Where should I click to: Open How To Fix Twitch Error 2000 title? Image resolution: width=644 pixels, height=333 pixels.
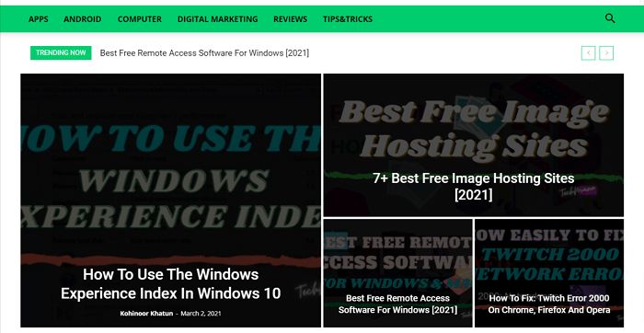click(549, 304)
